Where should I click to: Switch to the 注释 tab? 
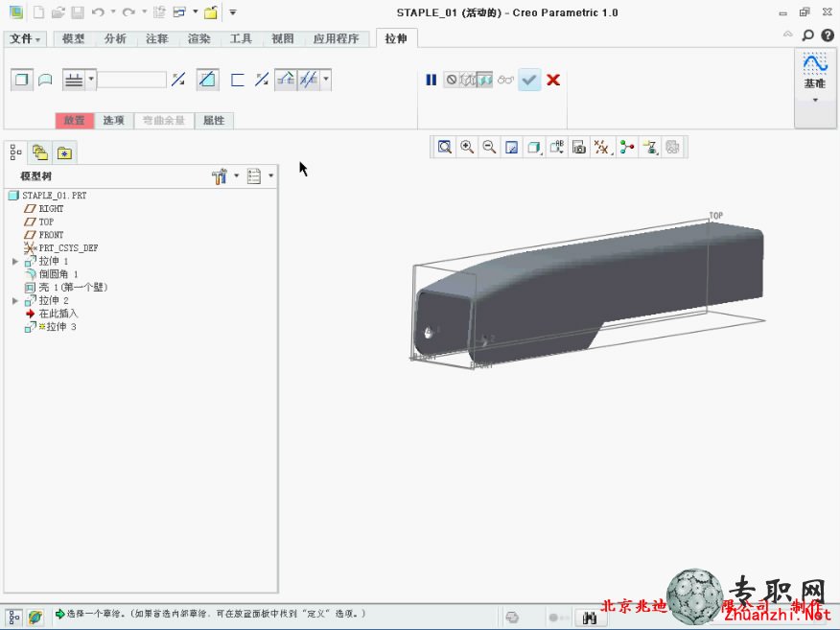(x=157, y=38)
